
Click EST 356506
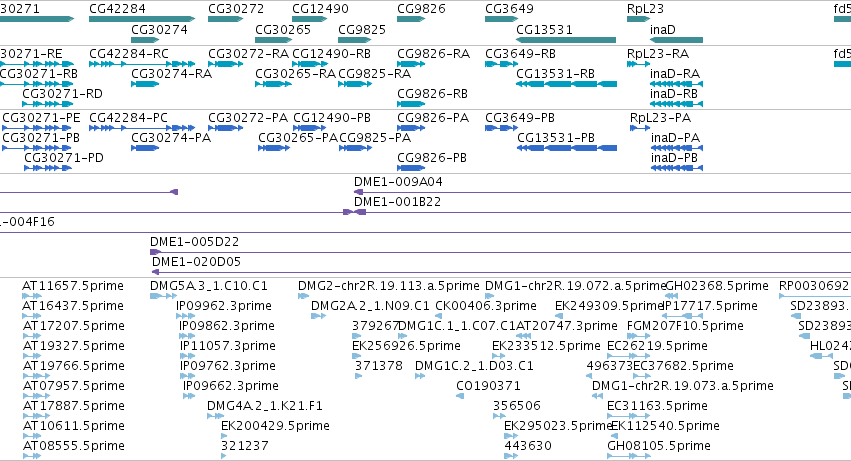517,406
